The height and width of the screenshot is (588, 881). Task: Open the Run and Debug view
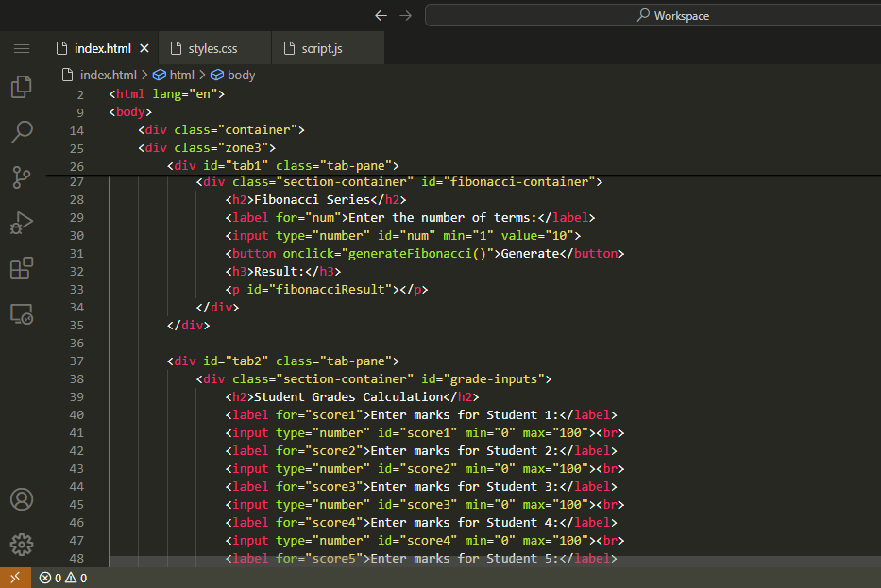[x=21, y=223]
